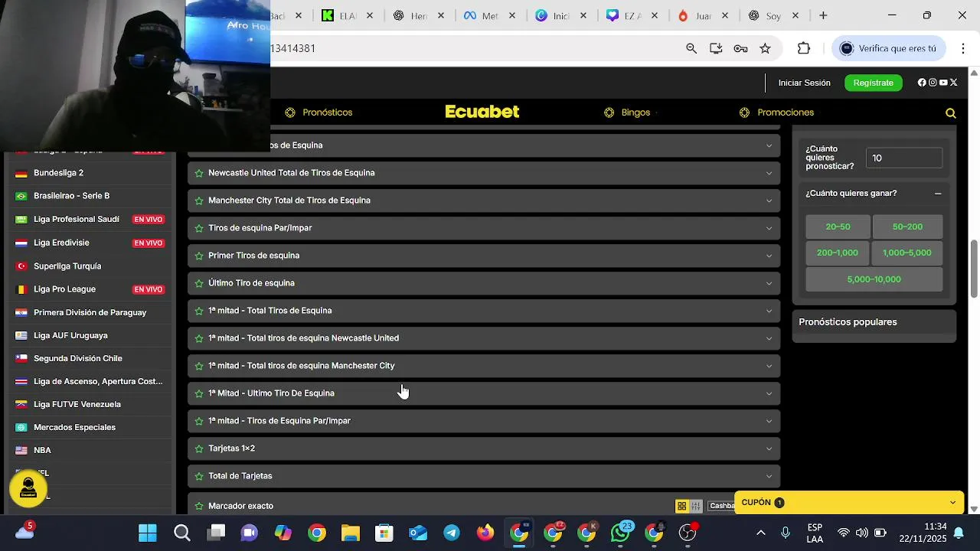Expand Manchester City Total de Tiros de Esquina
This screenshot has height=551, width=980.
pyautogui.click(x=769, y=201)
